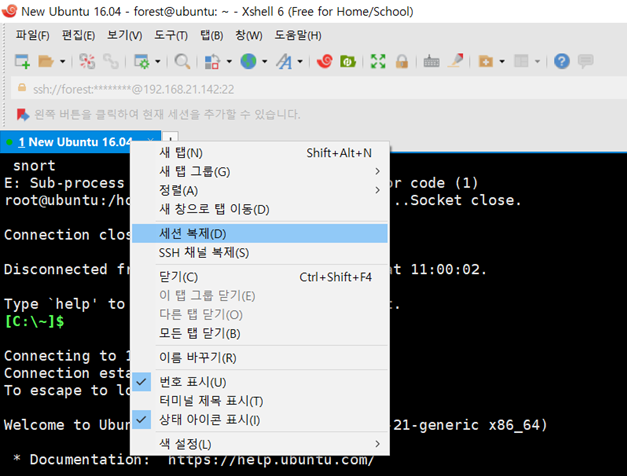The width and height of the screenshot is (627, 476).
Task: Click the New Session toolbar icon
Action: 22,61
